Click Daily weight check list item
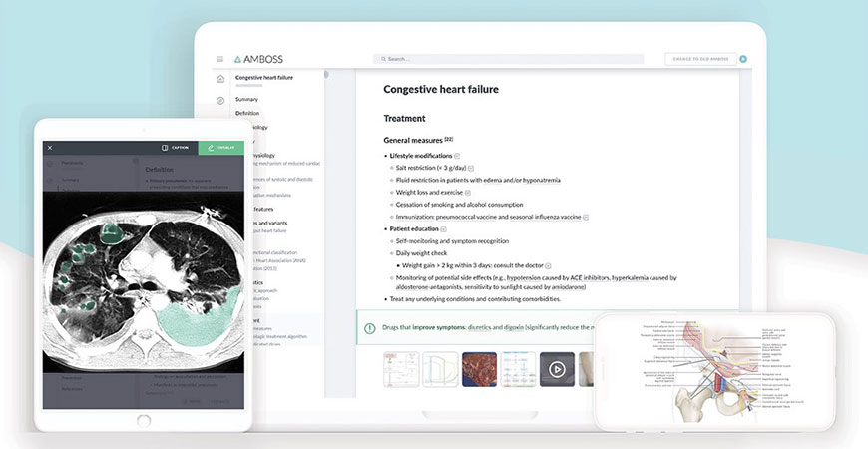The width and height of the screenshot is (868, 449). click(x=421, y=253)
